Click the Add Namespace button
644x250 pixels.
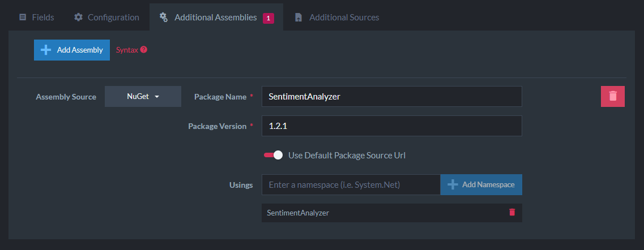pyautogui.click(x=481, y=185)
